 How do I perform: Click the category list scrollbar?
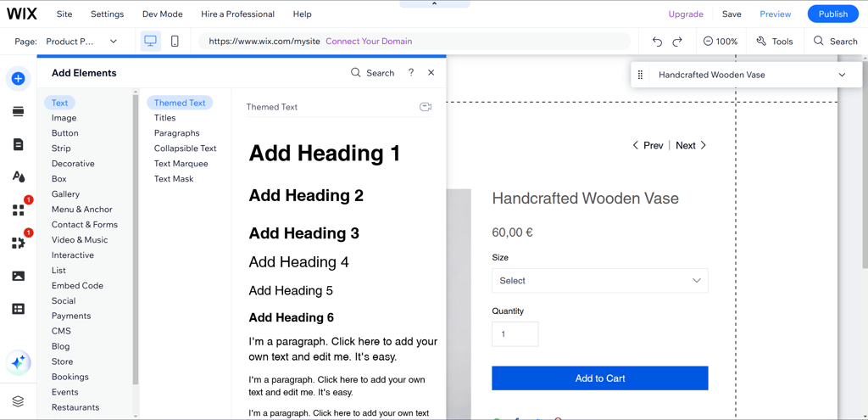coord(136,238)
